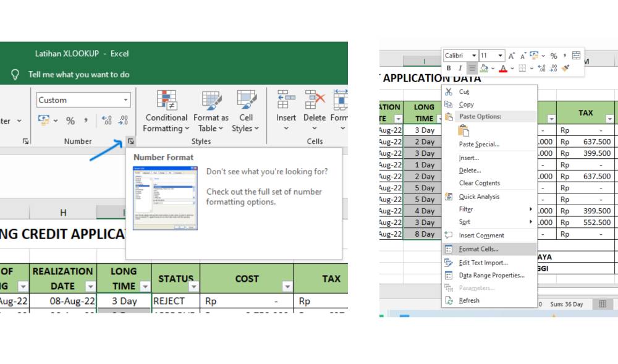Screen dimensions: 618x364
Task: Click the Delete cells button
Action: tap(314, 111)
